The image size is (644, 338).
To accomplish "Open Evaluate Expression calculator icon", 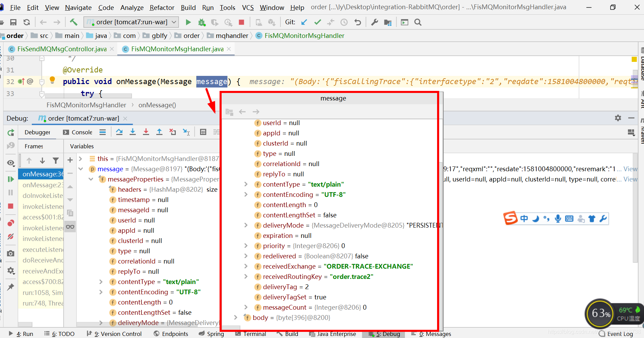I will tap(203, 132).
